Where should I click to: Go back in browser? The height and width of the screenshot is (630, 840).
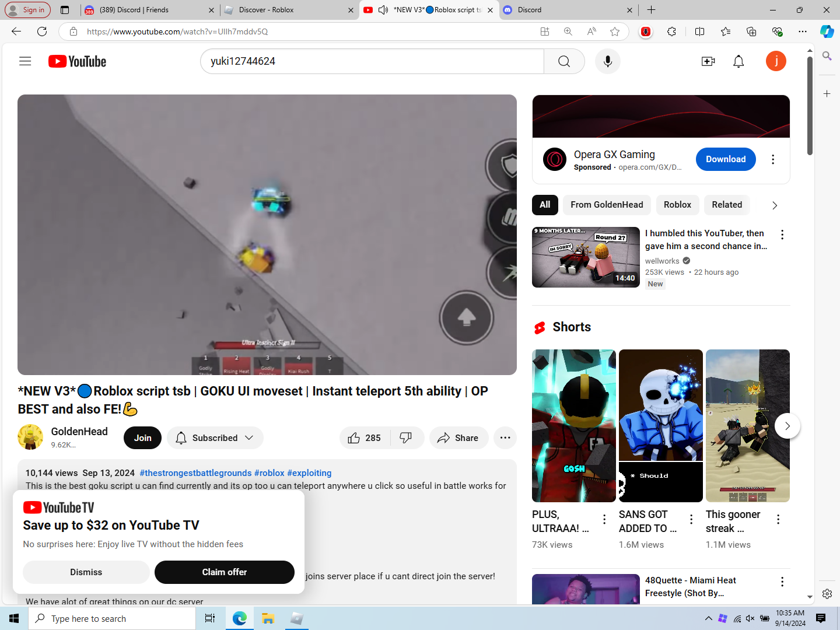[x=16, y=32]
